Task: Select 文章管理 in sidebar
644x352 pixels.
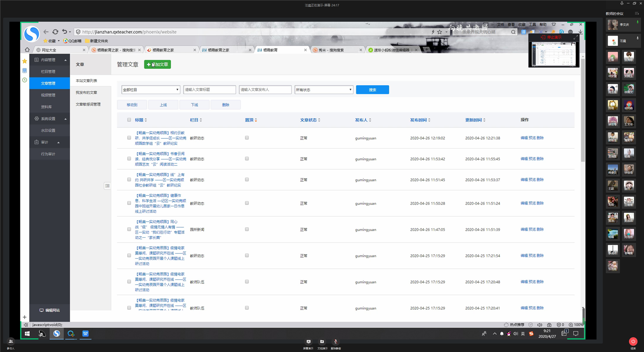Action: point(50,83)
